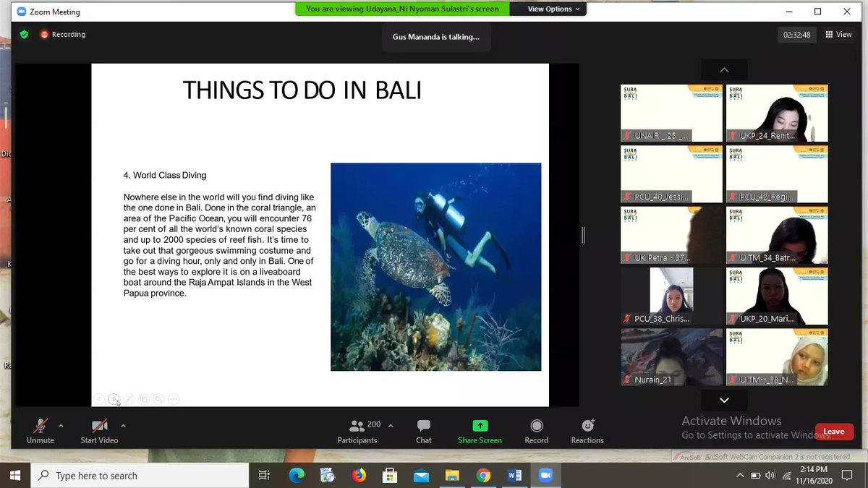Image resolution: width=868 pixels, height=488 pixels.
Task: Show more participants with the down chevron
Action: tap(724, 400)
